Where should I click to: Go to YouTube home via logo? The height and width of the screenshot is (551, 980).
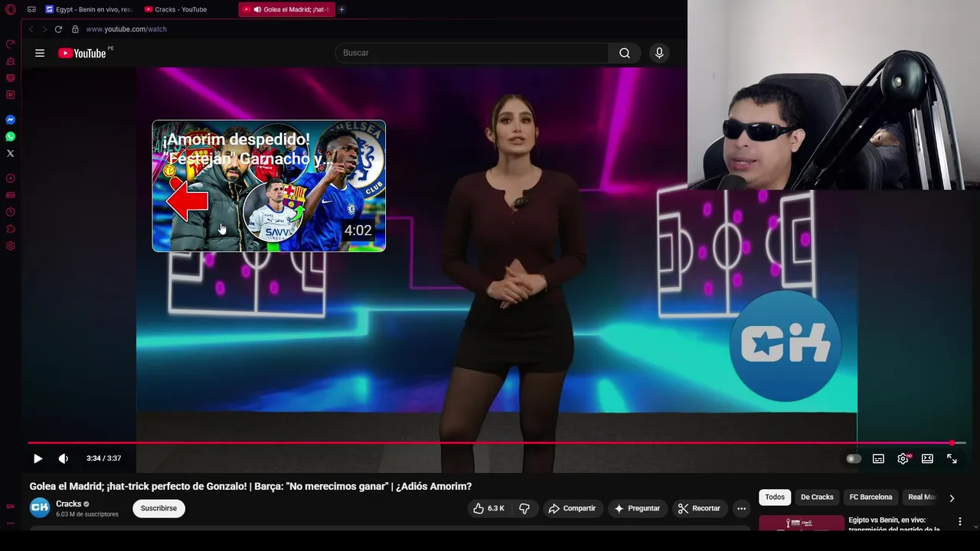coord(83,53)
